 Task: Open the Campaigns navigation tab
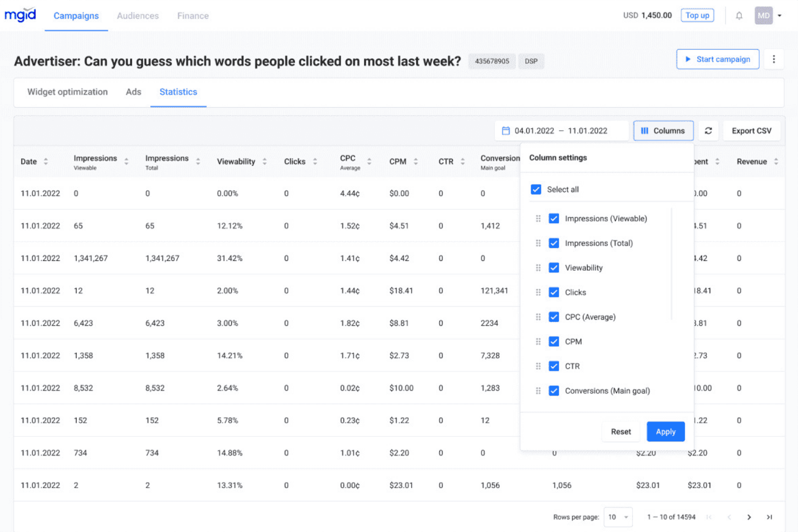(x=76, y=16)
